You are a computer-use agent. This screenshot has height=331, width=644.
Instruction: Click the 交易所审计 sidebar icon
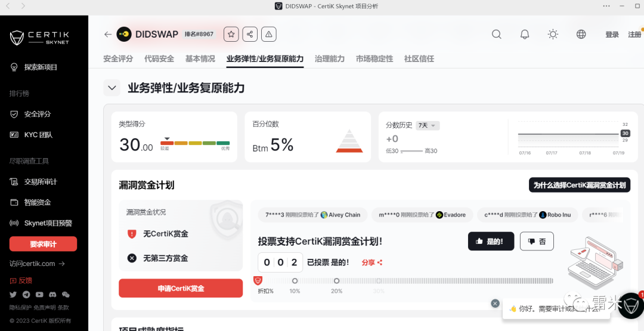[x=14, y=181]
